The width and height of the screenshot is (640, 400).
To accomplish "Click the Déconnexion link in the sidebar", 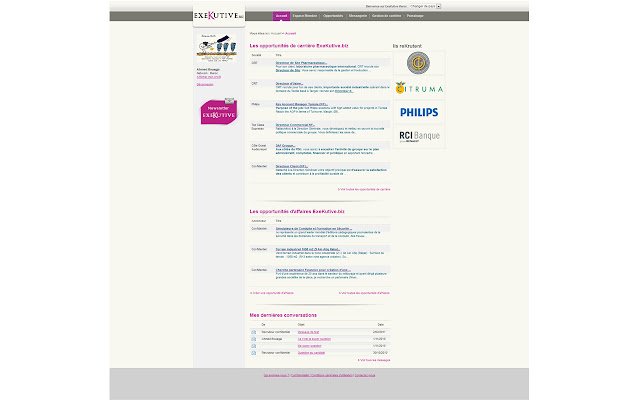I will click(205, 84).
